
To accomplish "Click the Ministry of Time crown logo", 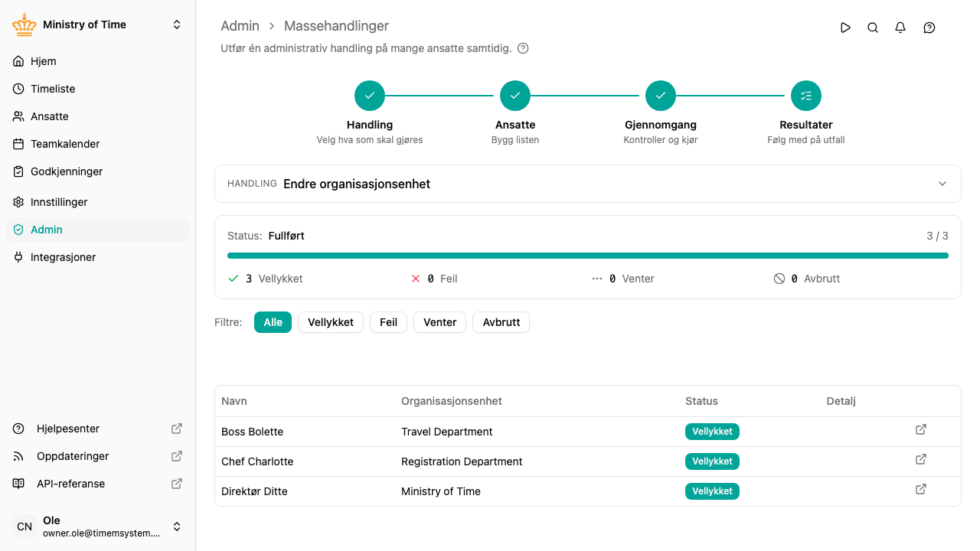I will (x=24, y=24).
